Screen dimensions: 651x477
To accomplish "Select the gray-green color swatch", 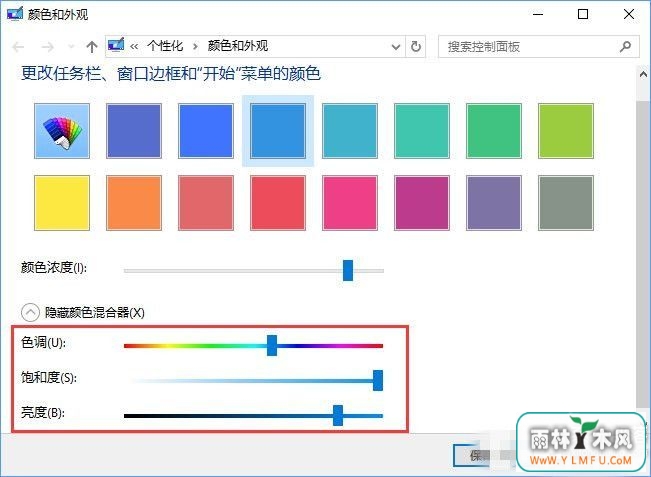I will pyautogui.click(x=566, y=203).
